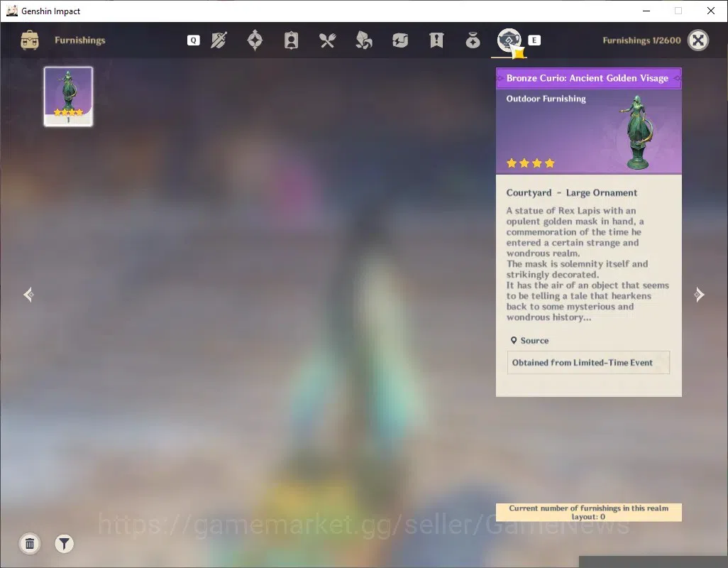The height and width of the screenshot is (568, 728).
Task: Switch to Character Development Items tab
Action: [291, 40]
